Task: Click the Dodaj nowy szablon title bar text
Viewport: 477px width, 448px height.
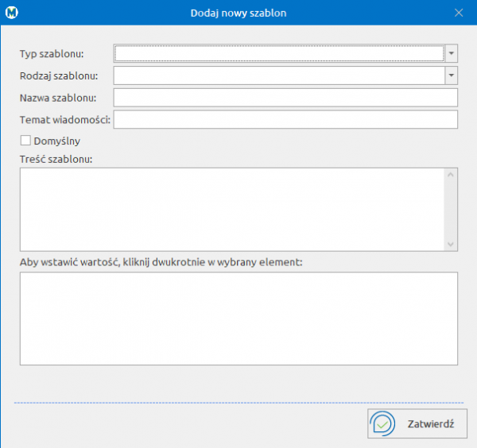Action: click(x=238, y=13)
